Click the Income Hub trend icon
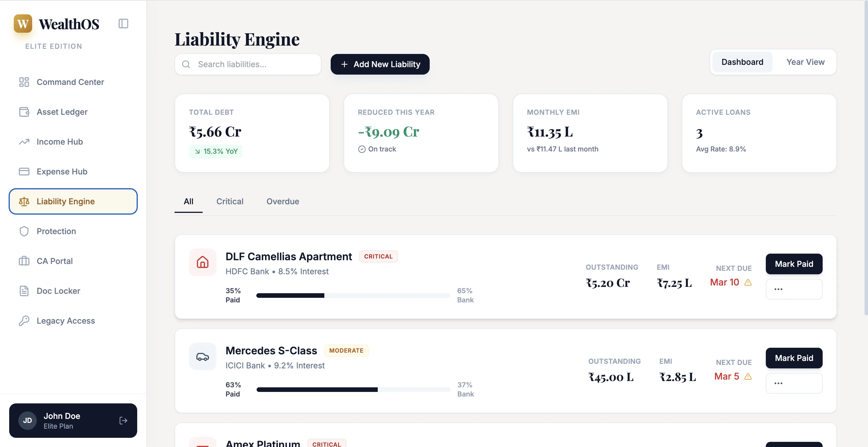 [24, 142]
